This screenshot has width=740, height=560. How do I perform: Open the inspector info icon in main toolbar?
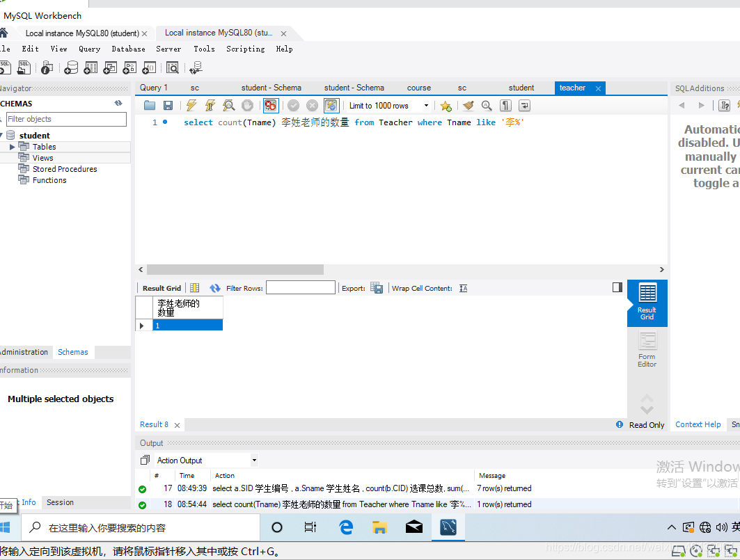(x=47, y=67)
